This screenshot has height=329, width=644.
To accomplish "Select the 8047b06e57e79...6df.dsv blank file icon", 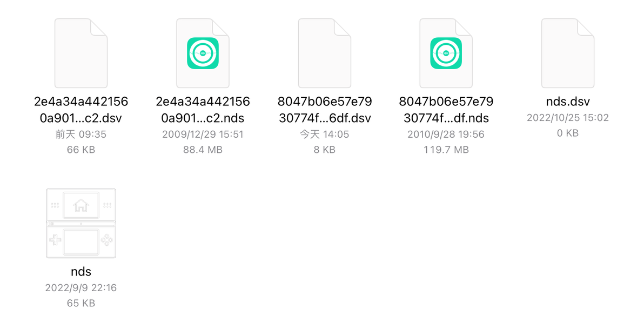I will pyautogui.click(x=325, y=53).
